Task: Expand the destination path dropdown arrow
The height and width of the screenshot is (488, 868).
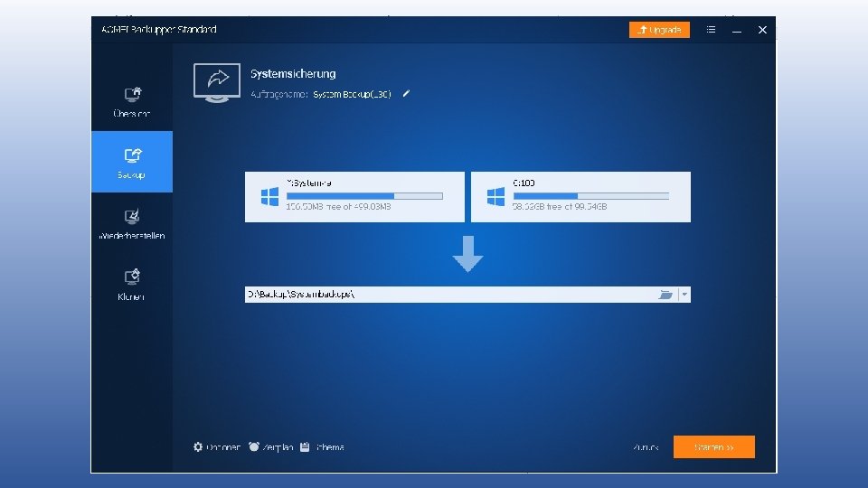Action: pos(684,295)
